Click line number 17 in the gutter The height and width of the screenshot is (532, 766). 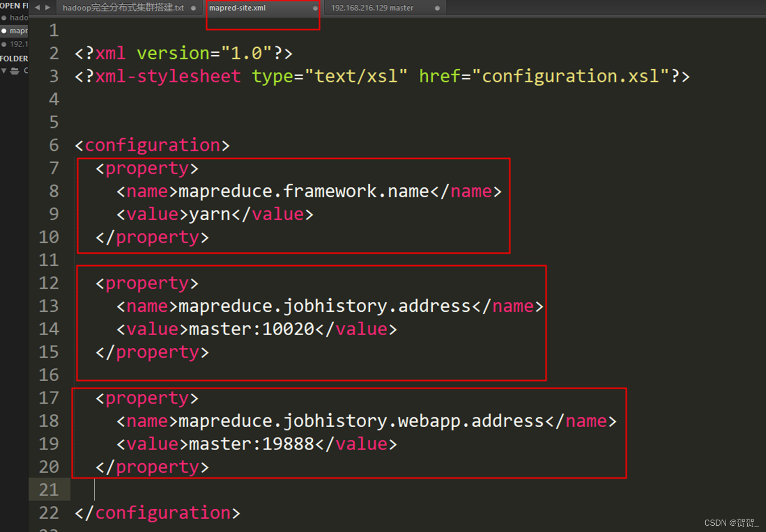[49, 398]
